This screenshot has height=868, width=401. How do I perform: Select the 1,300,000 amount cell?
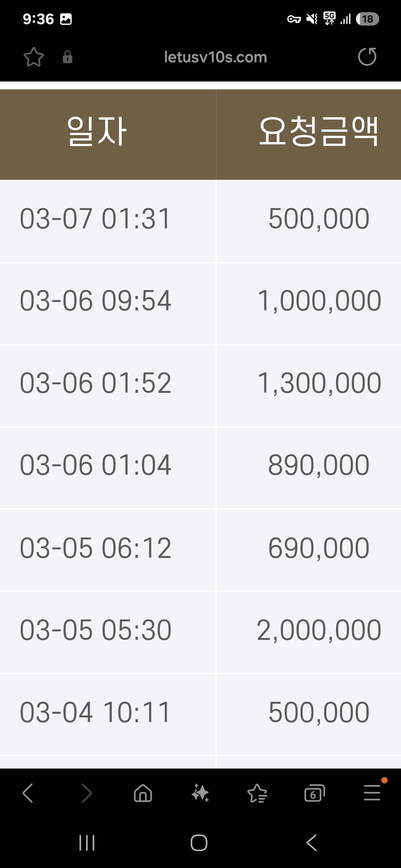pyautogui.click(x=319, y=383)
